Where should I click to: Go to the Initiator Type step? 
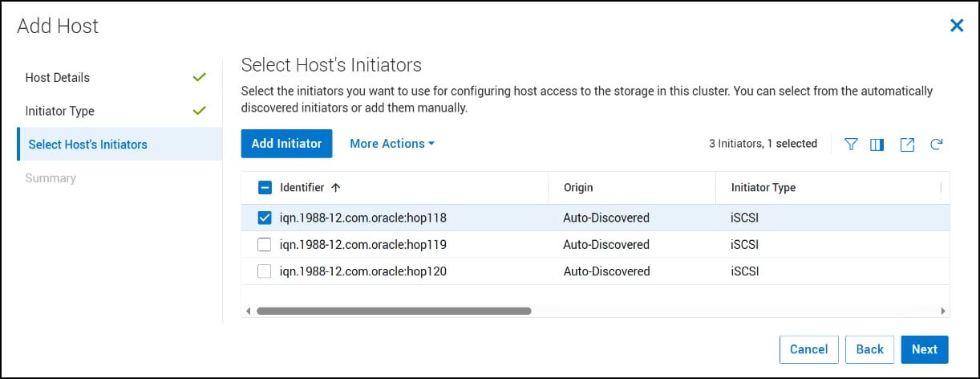[60, 111]
